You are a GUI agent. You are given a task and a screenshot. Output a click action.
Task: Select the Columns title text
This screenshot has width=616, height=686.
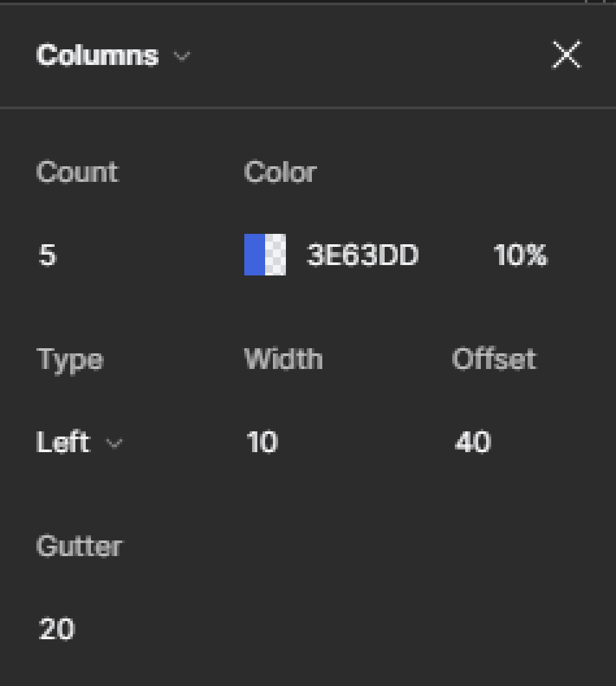point(97,56)
